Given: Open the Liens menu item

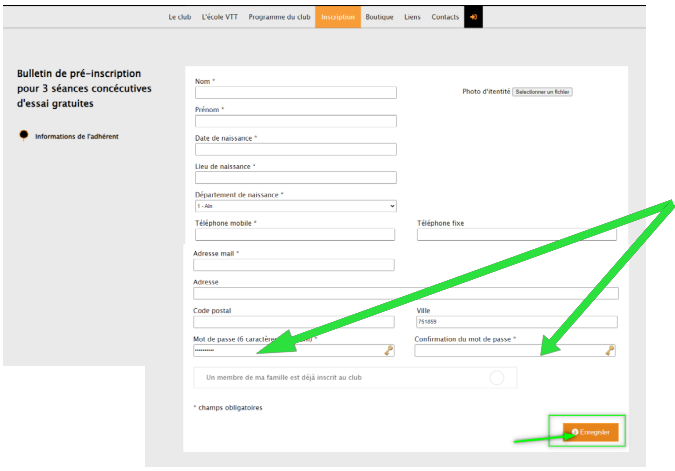Looking at the screenshot, I should pos(412,17).
